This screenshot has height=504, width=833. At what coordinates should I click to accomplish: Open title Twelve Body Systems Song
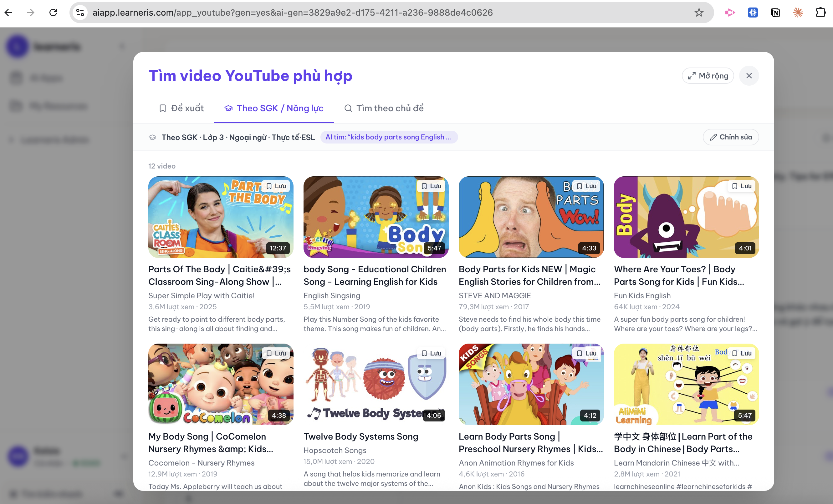361,436
